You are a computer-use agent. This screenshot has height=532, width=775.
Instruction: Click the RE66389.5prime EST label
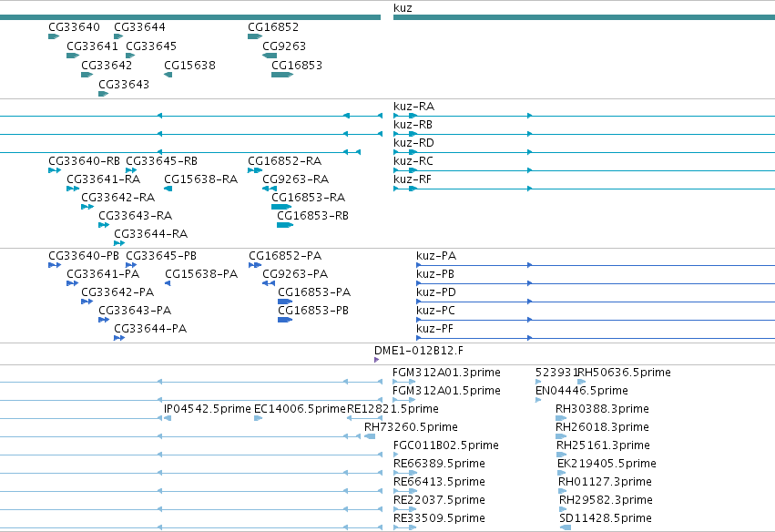pos(439,464)
